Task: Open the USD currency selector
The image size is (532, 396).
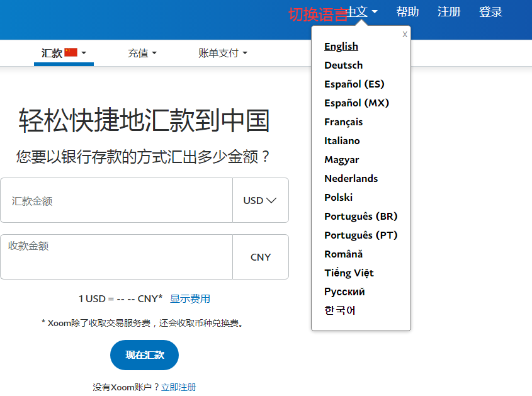Action: pyautogui.click(x=260, y=200)
